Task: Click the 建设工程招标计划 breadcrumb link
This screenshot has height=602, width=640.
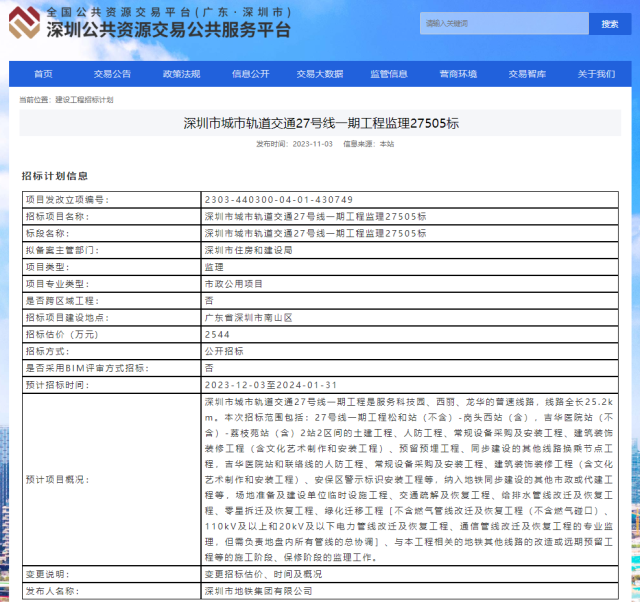Action: (84, 100)
